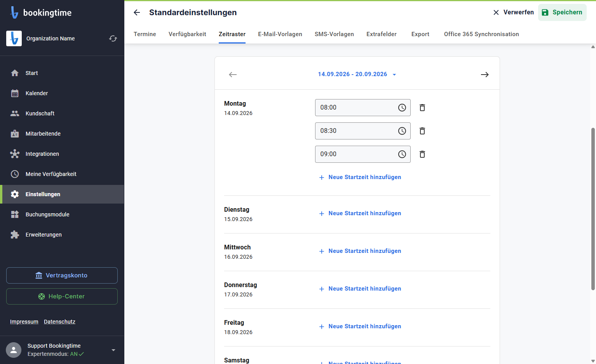
Task: Click the bookingtime logo
Action: coord(41,12)
